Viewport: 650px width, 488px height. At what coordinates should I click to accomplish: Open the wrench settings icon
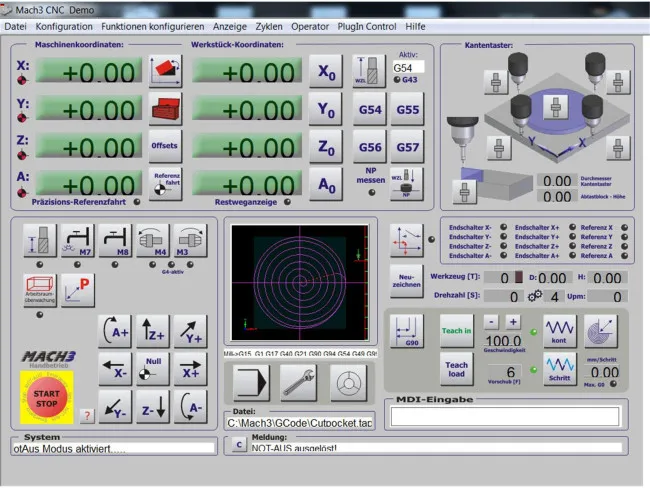click(299, 381)
